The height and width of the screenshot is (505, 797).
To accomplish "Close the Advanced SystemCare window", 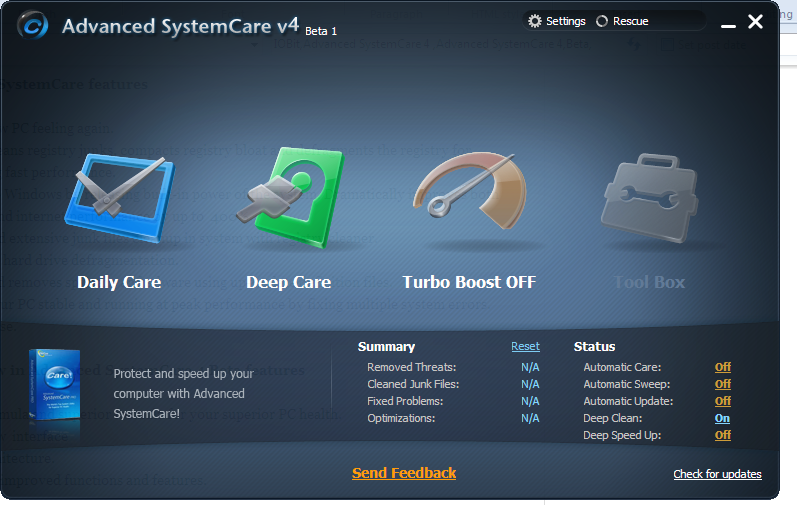I will coord(755,21).
